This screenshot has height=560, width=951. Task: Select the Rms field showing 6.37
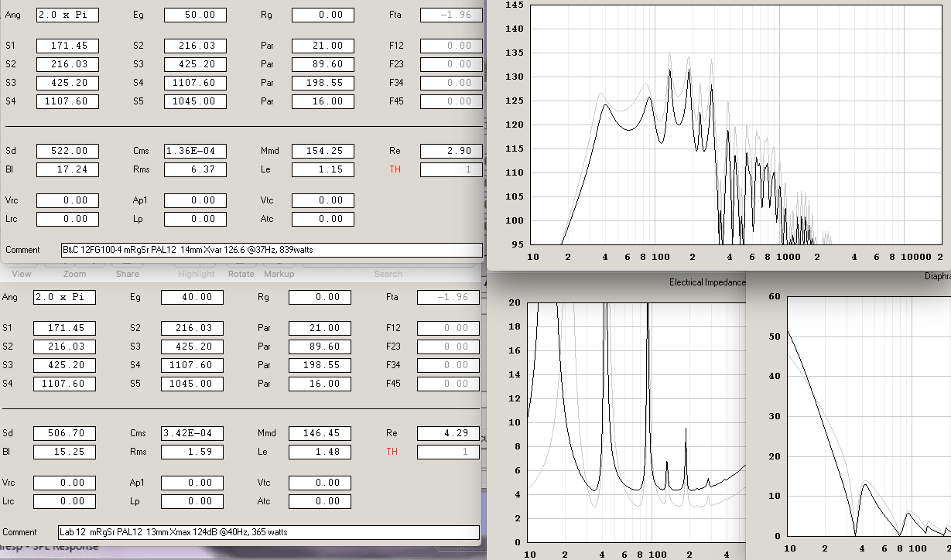coord(195,169)
